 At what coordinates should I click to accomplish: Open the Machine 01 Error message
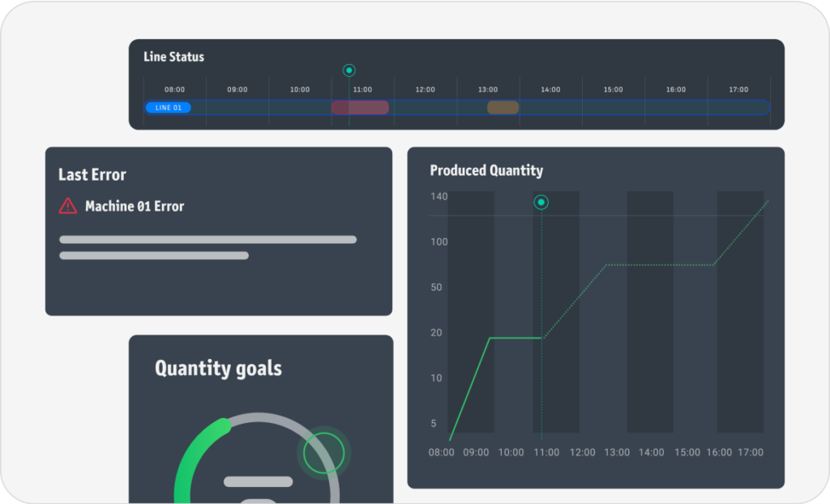[135, 207]
